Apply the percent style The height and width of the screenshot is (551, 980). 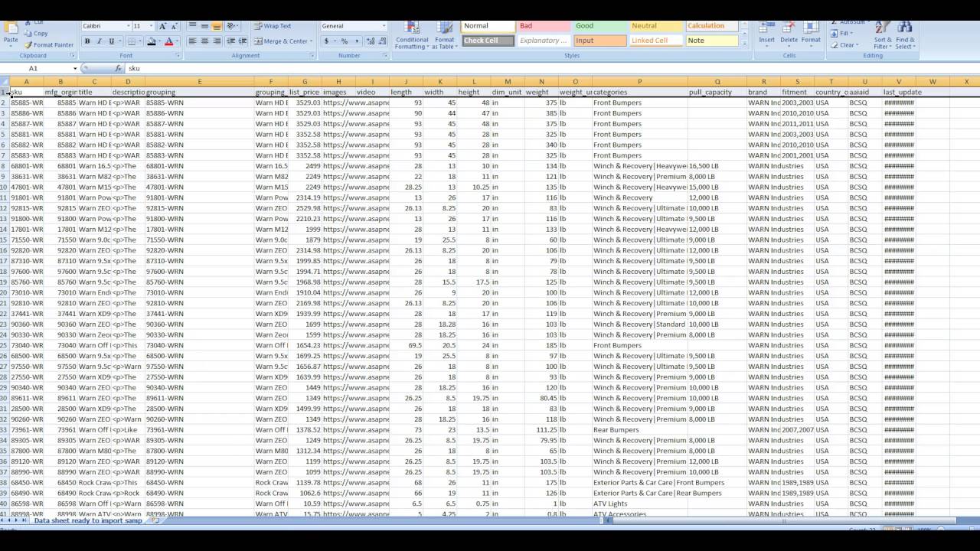point(345,41)
